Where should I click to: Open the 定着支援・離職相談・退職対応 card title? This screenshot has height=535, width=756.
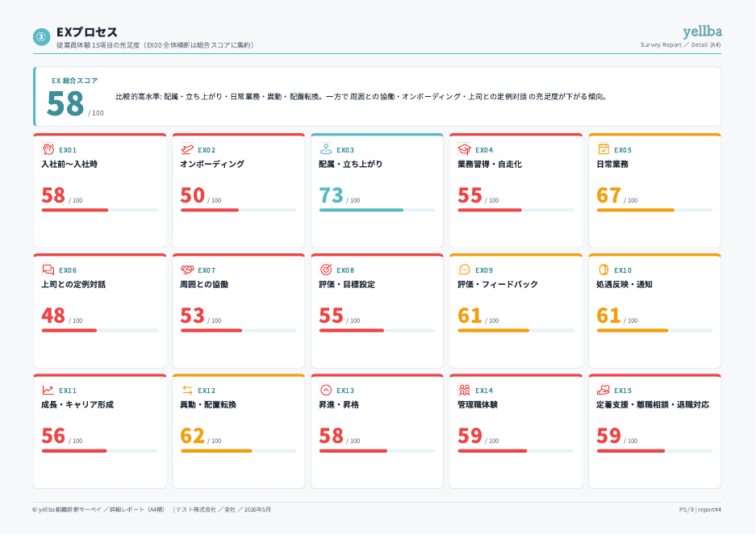click(x=653, y=405)
